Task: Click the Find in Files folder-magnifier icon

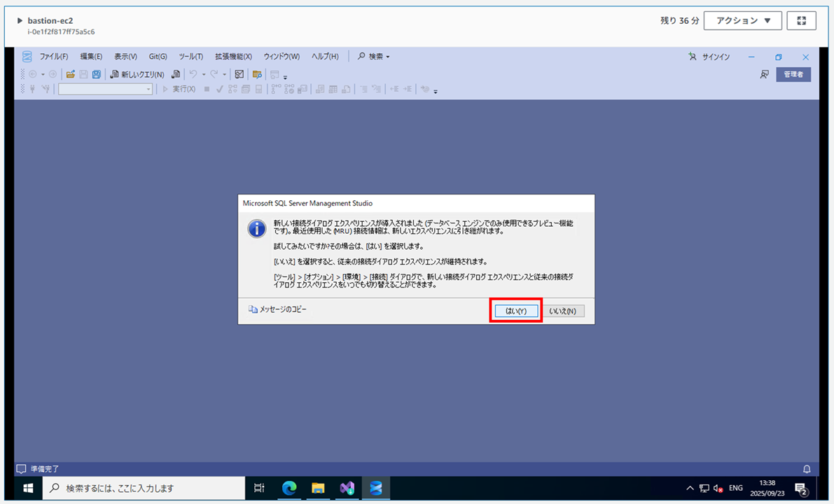Action: tap(257, 74)
